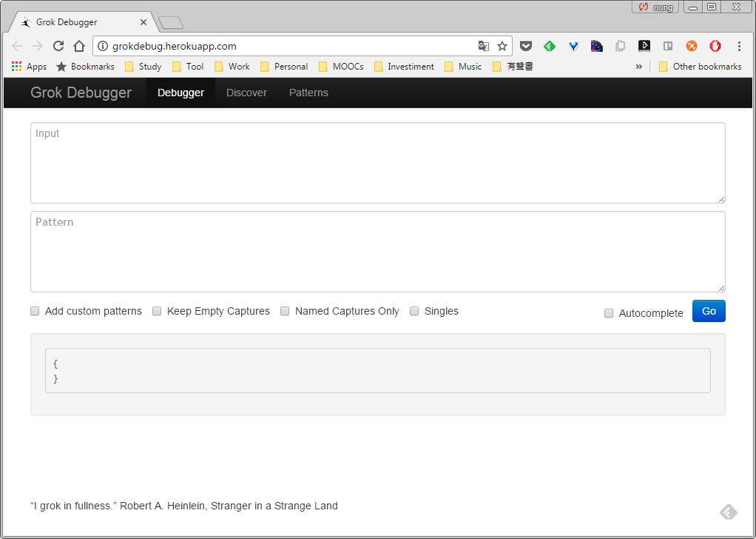Click the blue Go button
Viewport: 756px width, 539px height.
(709, 311)
